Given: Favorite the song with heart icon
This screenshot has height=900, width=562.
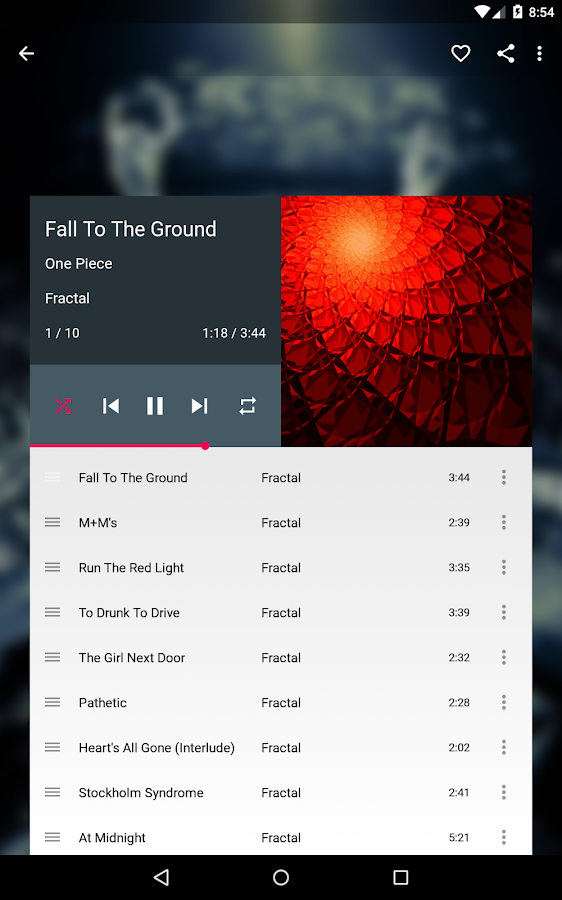Looking at the screenshot, I should [460, 54].
